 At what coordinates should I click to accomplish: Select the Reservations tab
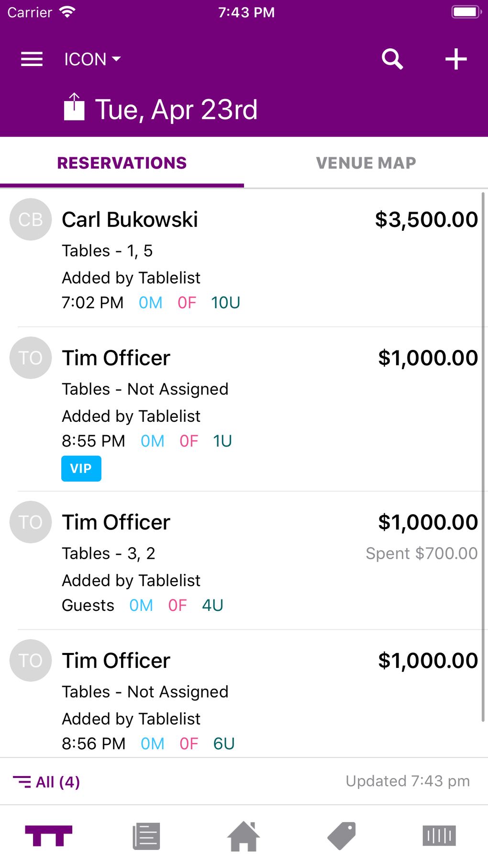(122, 163)
